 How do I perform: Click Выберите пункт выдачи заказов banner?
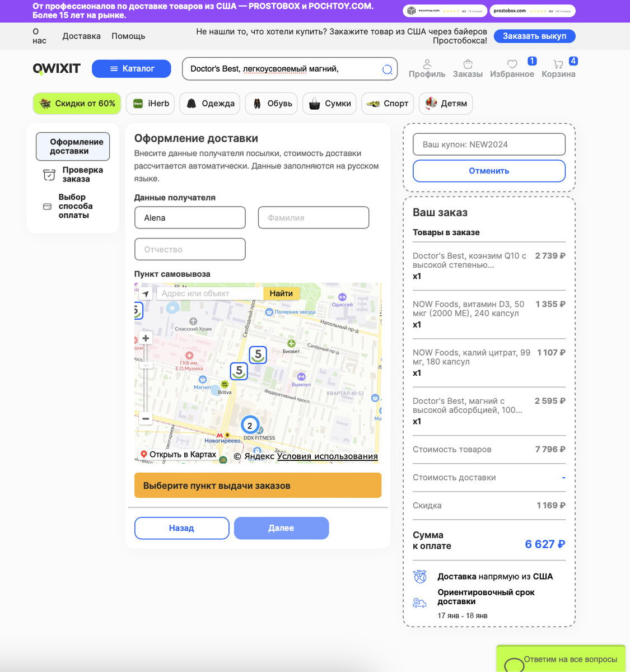pyautogui.click(x=258, y=486)
